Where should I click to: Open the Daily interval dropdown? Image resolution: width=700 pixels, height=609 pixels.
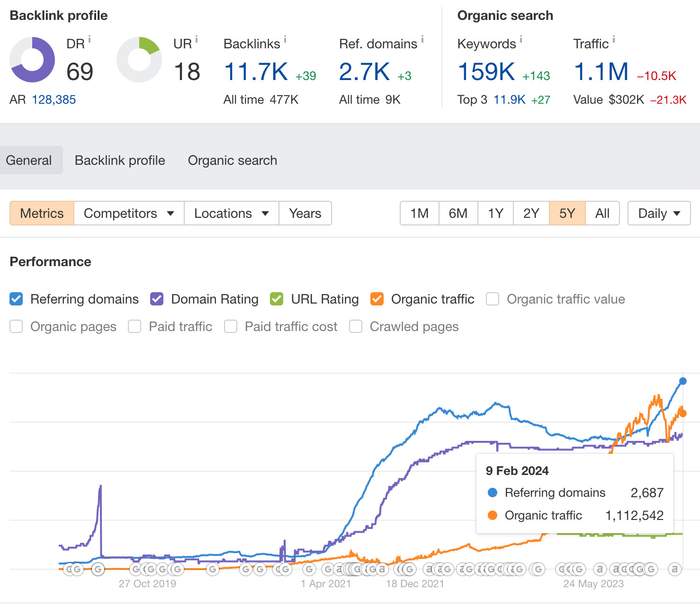coord(659,214)
